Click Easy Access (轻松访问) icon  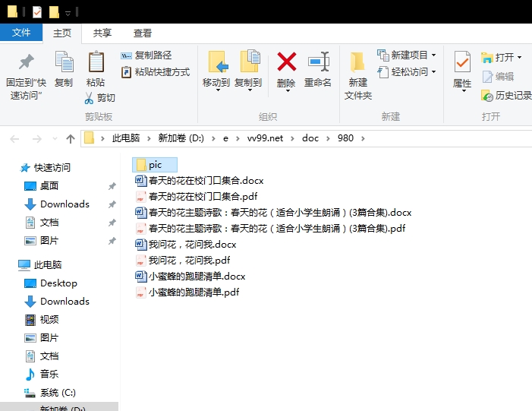point(383,72)
